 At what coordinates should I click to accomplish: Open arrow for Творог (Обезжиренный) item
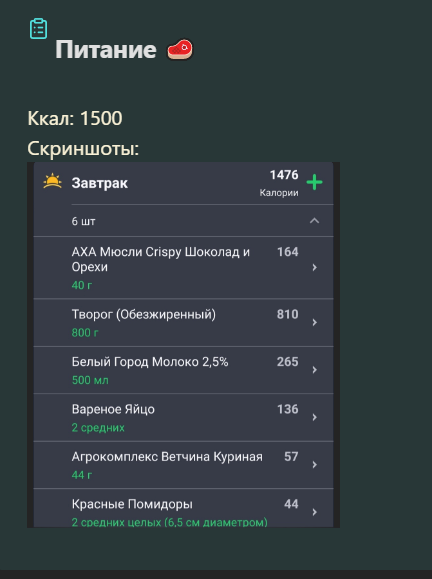(315, 322)
